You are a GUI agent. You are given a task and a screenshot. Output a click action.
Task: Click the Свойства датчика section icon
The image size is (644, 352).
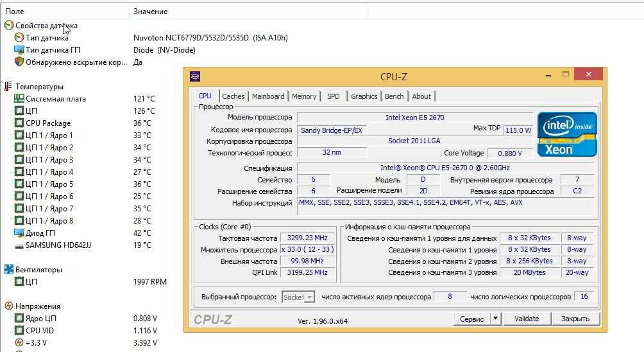coord(8,26)
